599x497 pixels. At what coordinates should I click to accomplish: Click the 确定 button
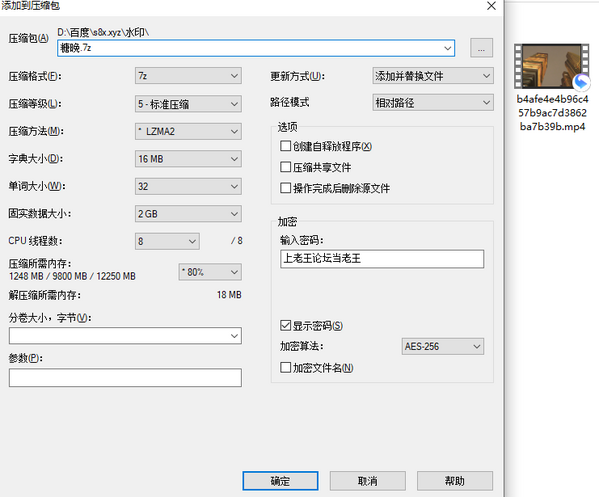point(280,481)
